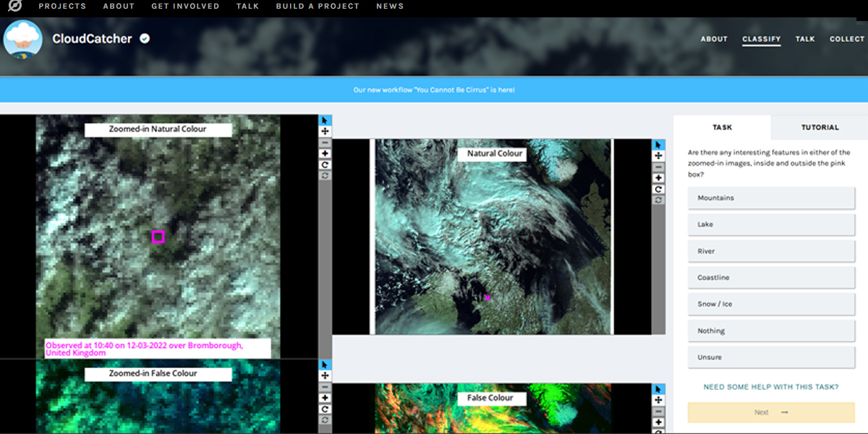
Task: Open the COLLECT section
Action: point(847,39)
